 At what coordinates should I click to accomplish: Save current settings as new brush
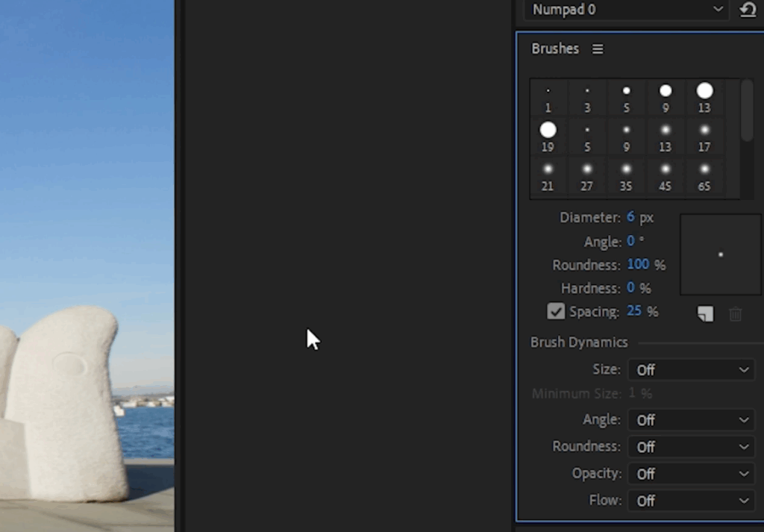[705, 313]
